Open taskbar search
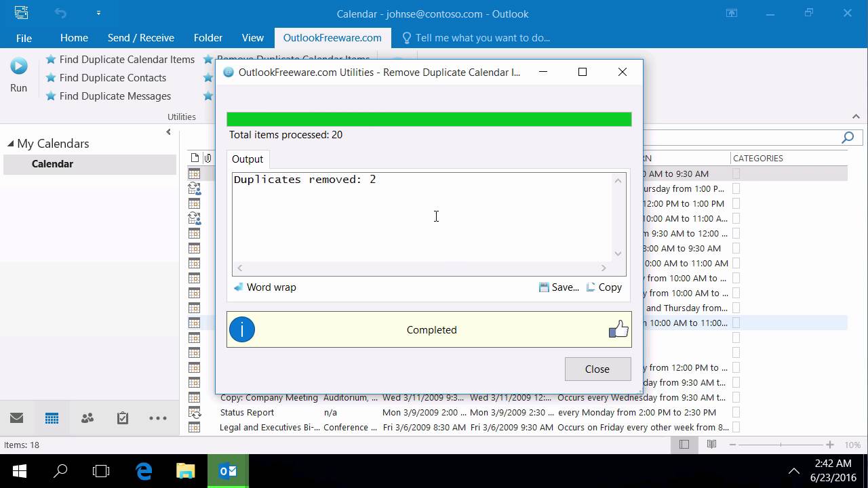Viewport: 868px width, 488px height. point(60,470)
